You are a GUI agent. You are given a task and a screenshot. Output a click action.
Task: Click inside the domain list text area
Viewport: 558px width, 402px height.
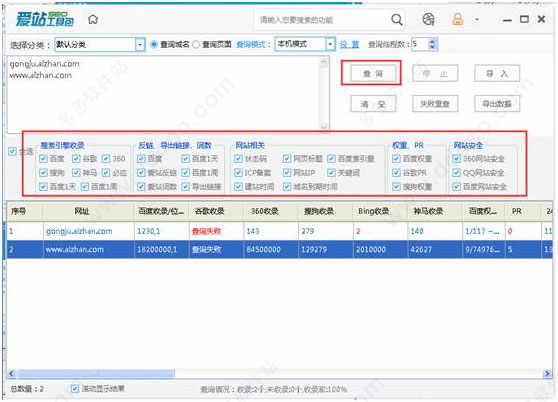click(x=164, y=94)
